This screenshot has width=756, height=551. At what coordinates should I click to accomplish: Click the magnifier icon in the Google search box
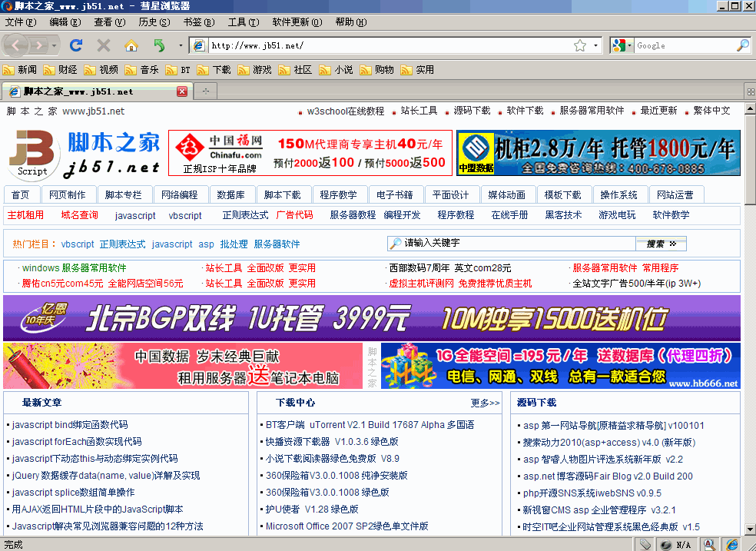742,45
